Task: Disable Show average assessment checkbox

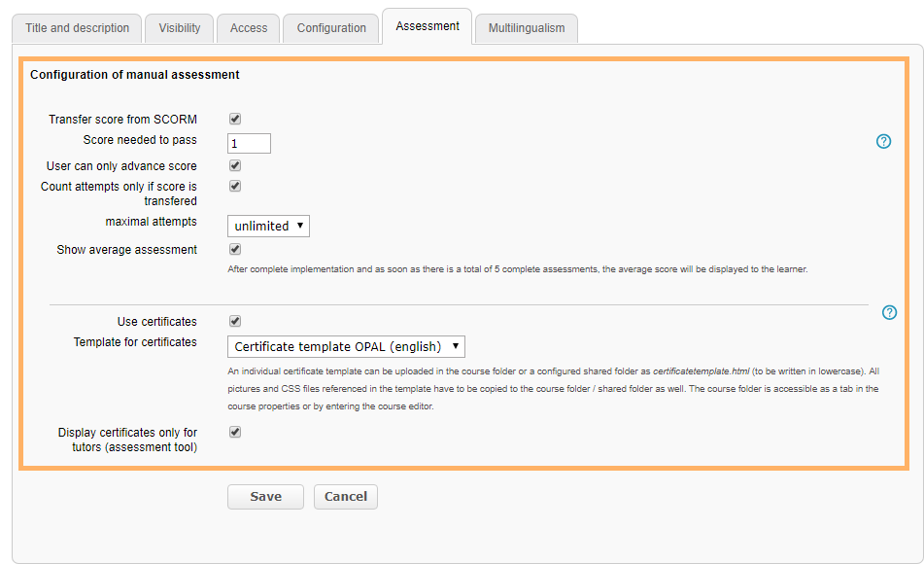Action: pos(235,249)
